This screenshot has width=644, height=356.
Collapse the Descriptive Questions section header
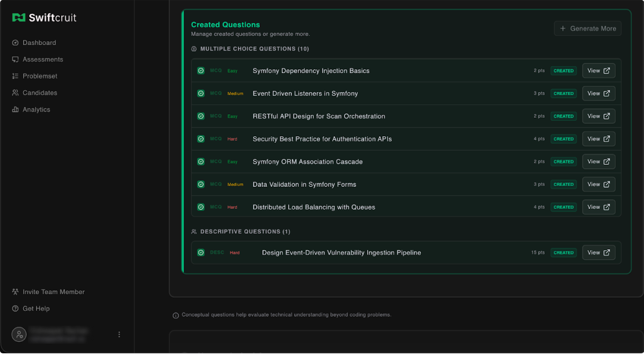(245, 232)
